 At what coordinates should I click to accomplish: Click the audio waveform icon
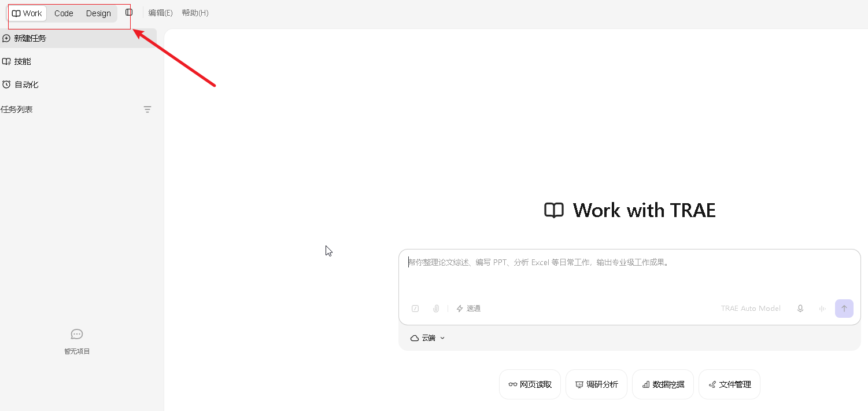pos(822,309)
